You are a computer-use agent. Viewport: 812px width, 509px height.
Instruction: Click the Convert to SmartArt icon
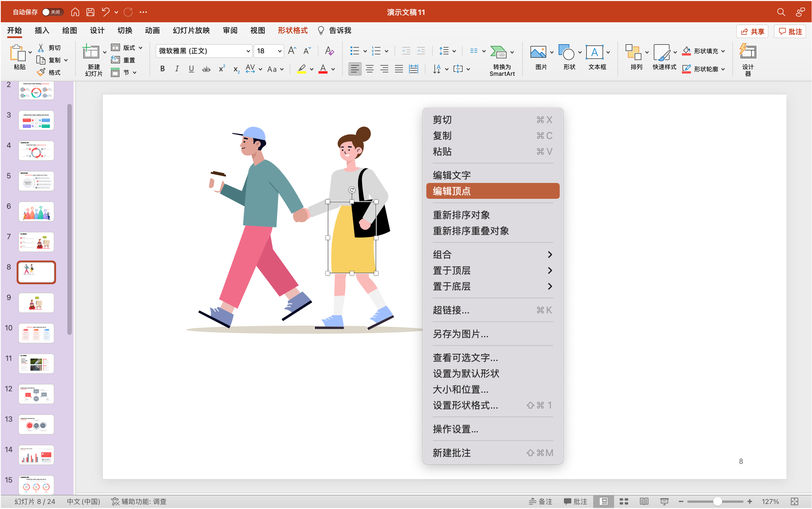tap(498, 52)
